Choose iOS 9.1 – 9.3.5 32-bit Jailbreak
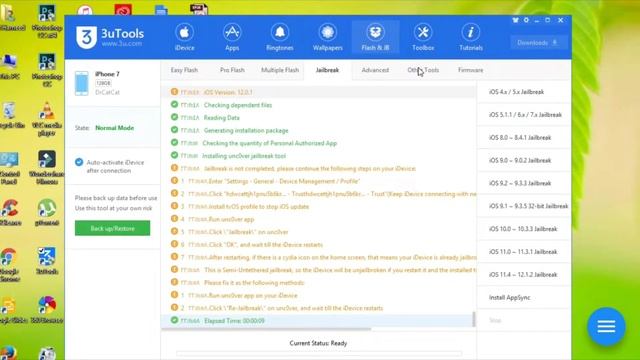640x360 pixels. click(x=524, y=206)
